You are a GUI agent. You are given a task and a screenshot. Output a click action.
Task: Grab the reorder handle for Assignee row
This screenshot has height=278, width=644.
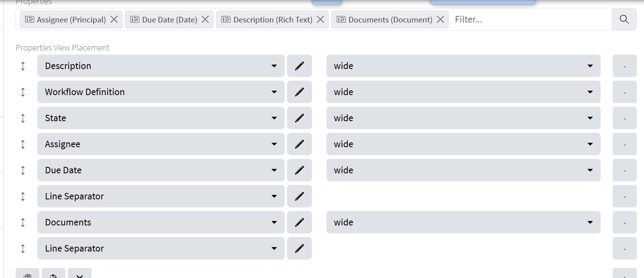(x=23, y=144)
